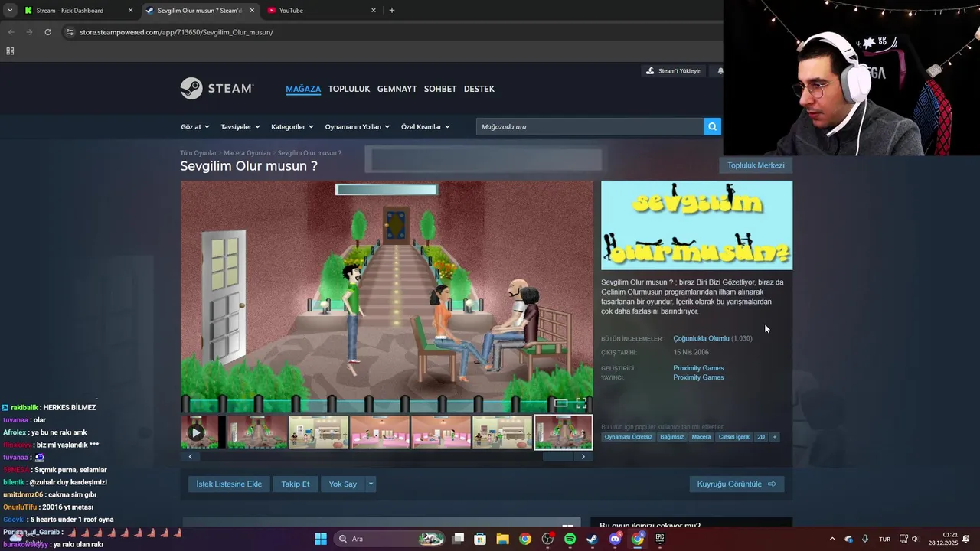Click the thumbnail strip scrollbar handle
The height and width of the screenshot is (551, 980).
pos(557,457)
